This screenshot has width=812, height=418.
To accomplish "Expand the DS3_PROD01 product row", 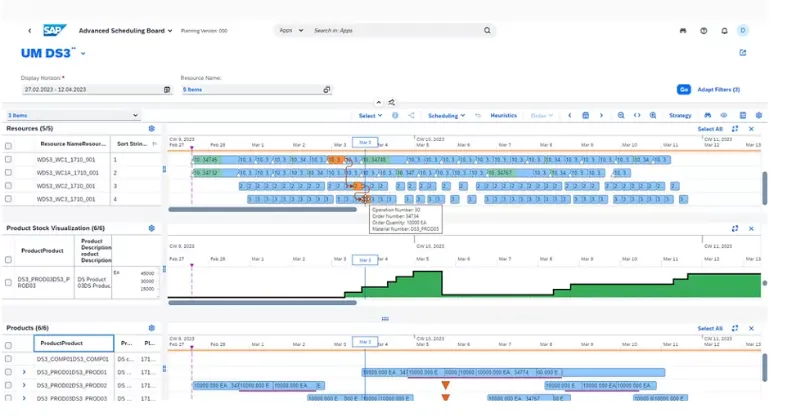I will point(24,372).
